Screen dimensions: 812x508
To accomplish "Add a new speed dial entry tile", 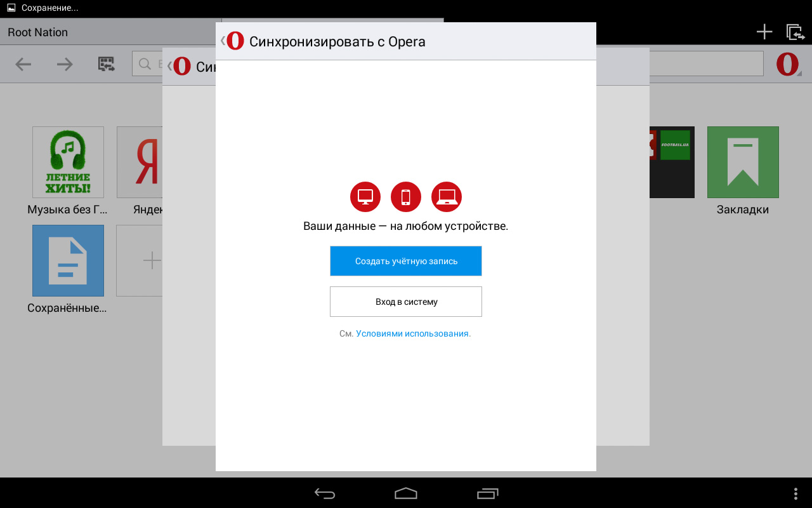I will (140, 260).
